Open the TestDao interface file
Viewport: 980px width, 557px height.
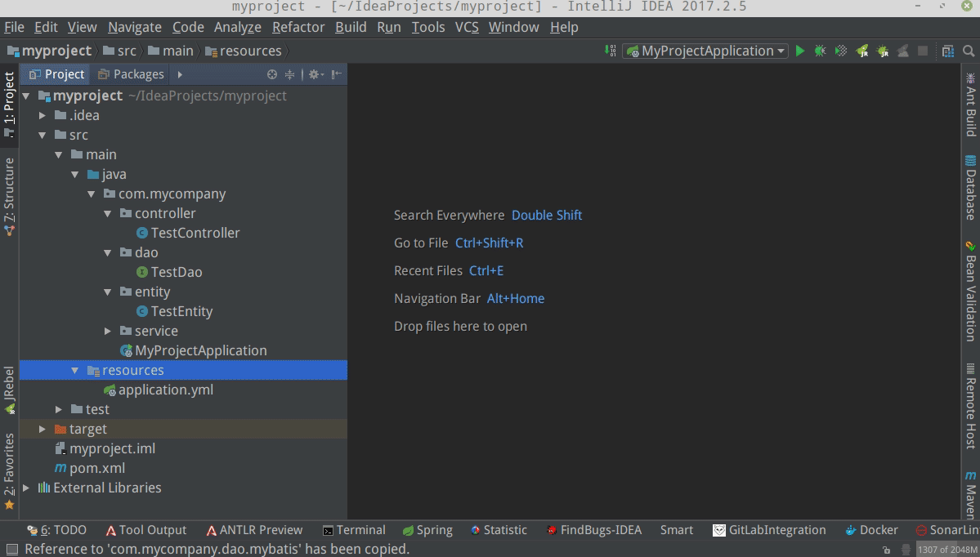[x=169, y=272]
